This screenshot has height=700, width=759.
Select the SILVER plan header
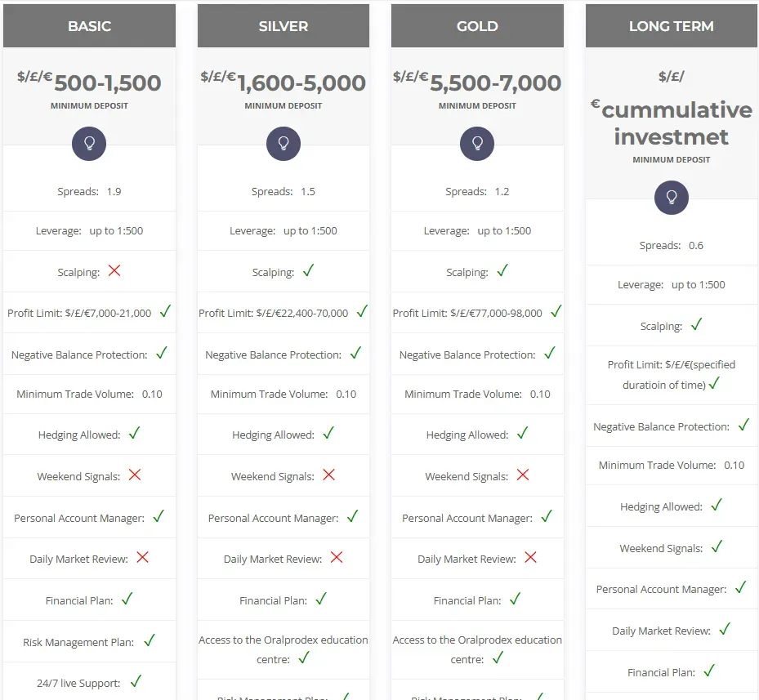[284, 26]
